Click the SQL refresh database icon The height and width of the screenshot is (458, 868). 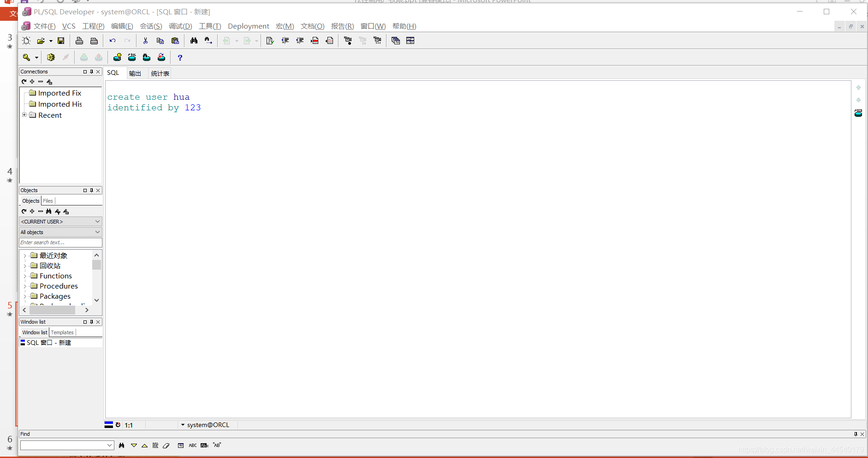point(132,57)
